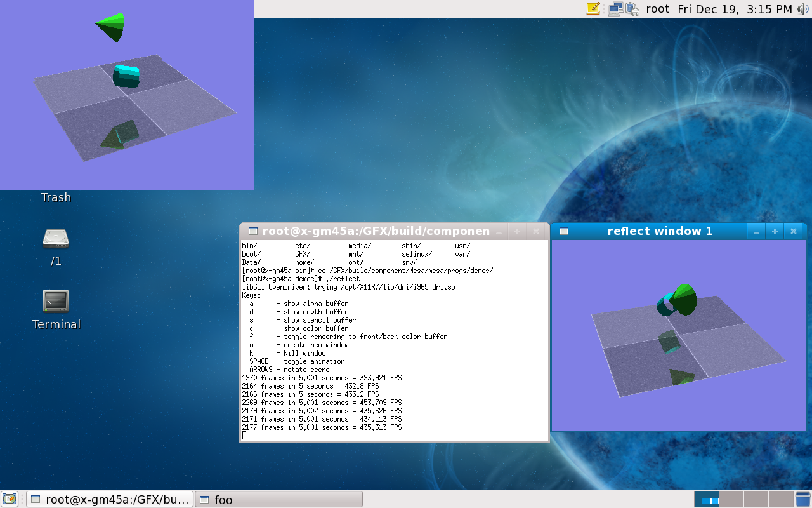Switch to the first workspace
Image resolution: width=812 pixels, height=508 pixels.
pos(707,499)
